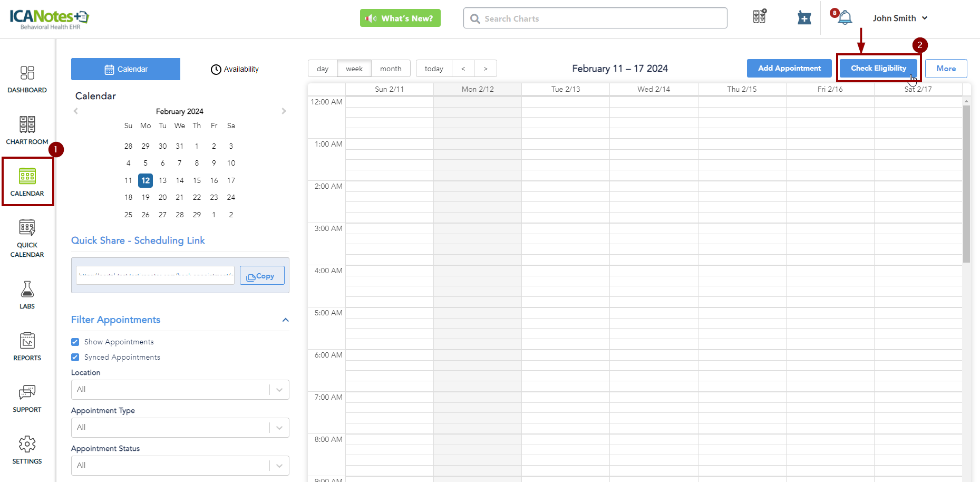
Task: Toggle the Synced Appointments checkbox
Action: coord(75,357)
